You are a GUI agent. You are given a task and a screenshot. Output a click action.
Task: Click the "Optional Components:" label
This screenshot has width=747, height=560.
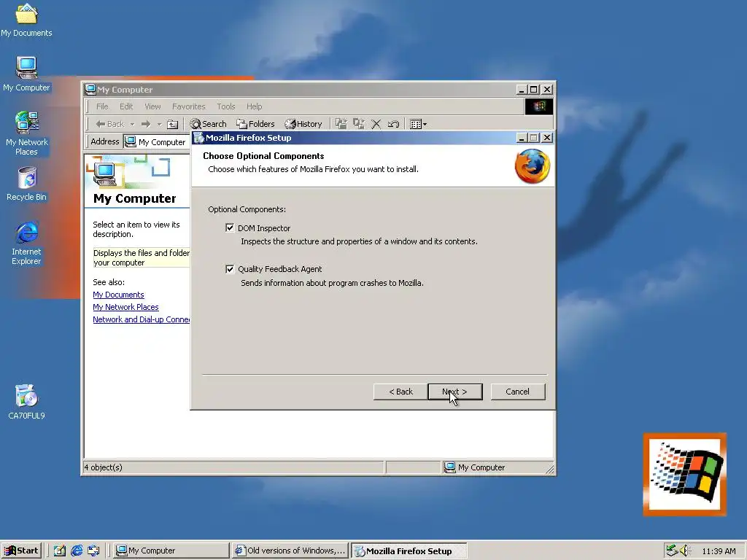tap(247, 209)
